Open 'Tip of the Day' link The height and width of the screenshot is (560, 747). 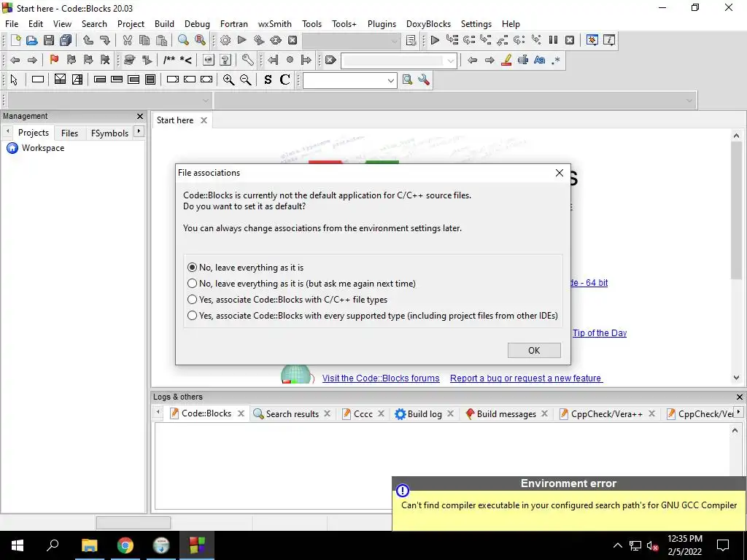tap(600, 332)
